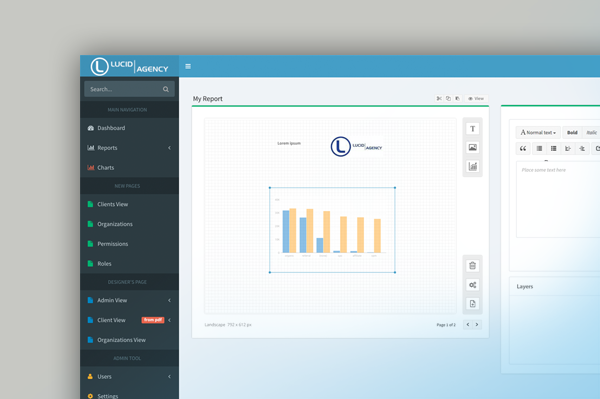This screenshot has width=600, height=399.
Task: Select the Text tool icon
Action: tap(473, 129)
